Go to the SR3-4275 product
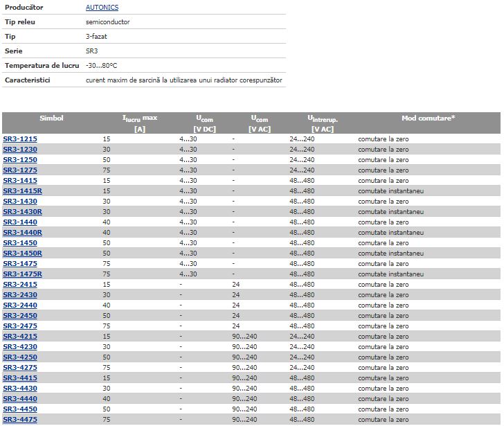504x426 pixels. pyautogui.click(x=20, y=368)
